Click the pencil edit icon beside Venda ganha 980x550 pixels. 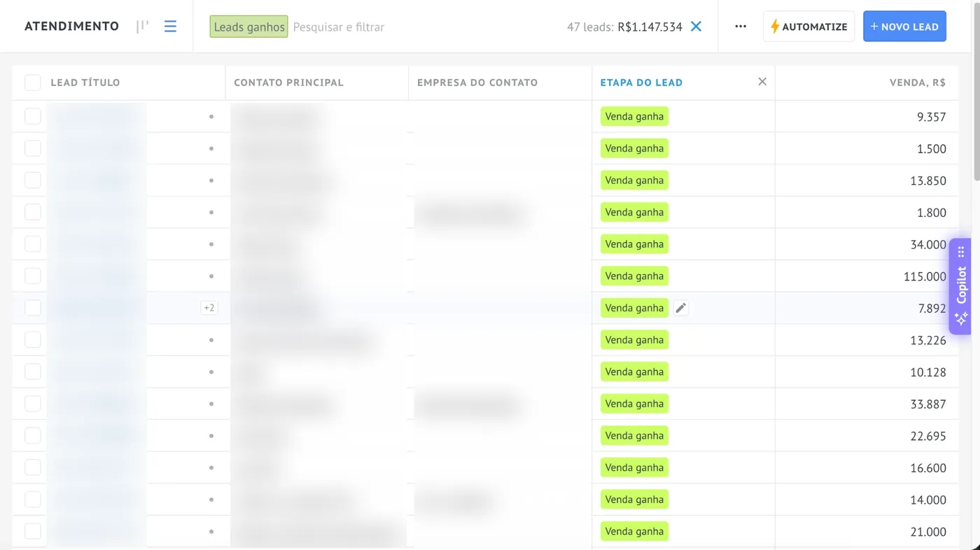point(680,308)
